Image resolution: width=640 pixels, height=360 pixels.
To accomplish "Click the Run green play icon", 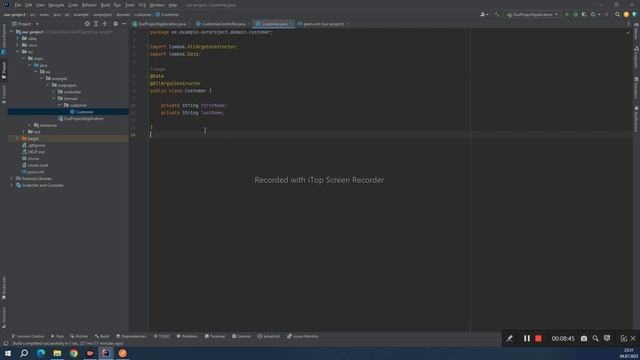I will coord(566,14).
